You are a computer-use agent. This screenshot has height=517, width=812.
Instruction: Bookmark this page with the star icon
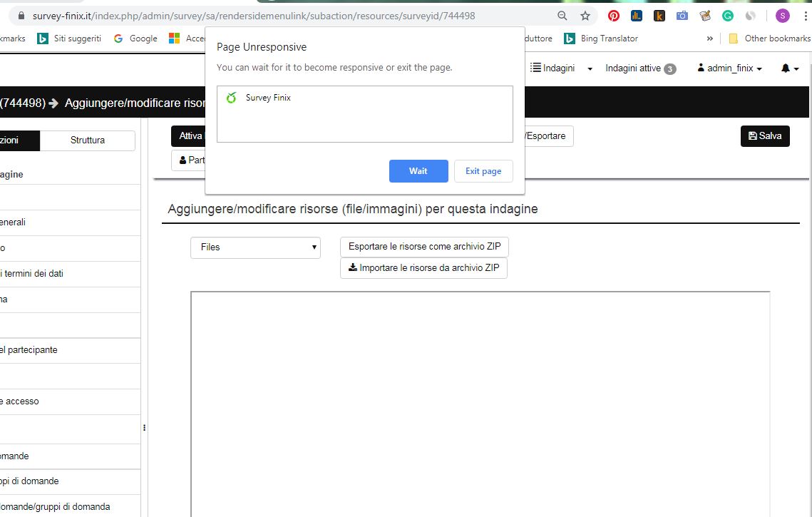click(x=585, y=16)
